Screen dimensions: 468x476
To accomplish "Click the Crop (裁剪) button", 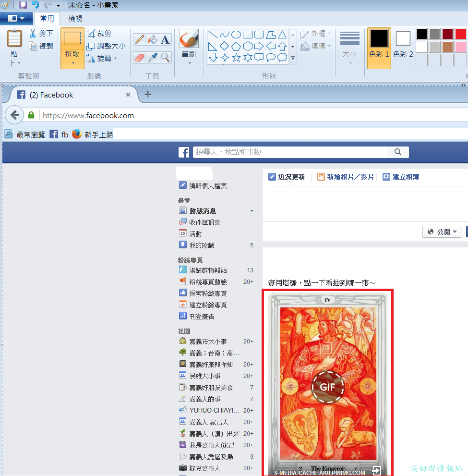I will [x=99, y=33].
